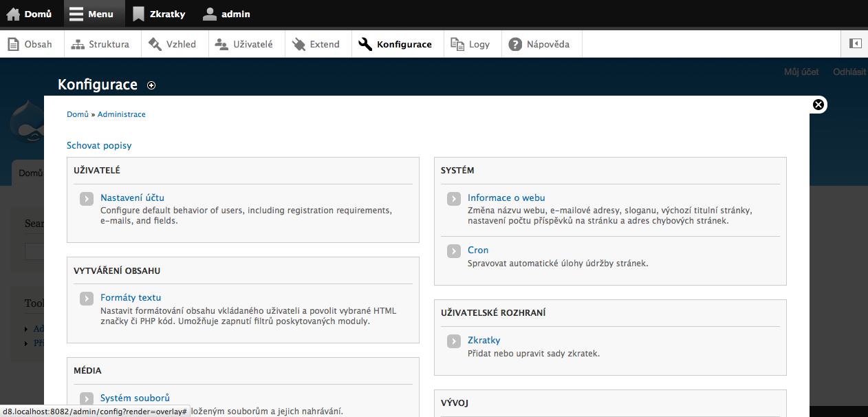Click the Extend plug icon
868x417 pixels.
[299, 44]
